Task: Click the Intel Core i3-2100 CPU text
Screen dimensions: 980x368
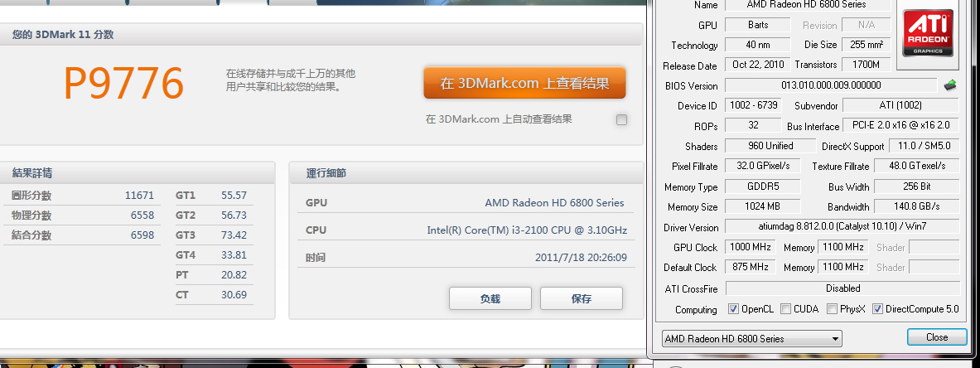Action: [527, 230]
